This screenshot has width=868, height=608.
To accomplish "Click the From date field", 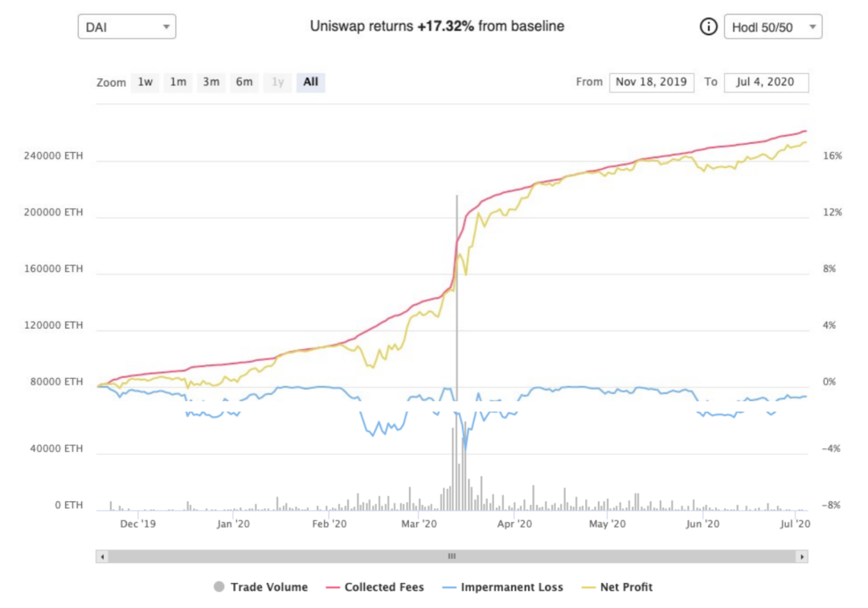I will [652, 83].
